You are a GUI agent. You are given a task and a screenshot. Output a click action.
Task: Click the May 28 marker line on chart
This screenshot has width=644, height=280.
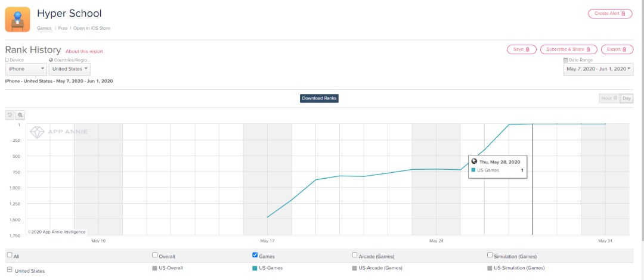tap(532, 179)
